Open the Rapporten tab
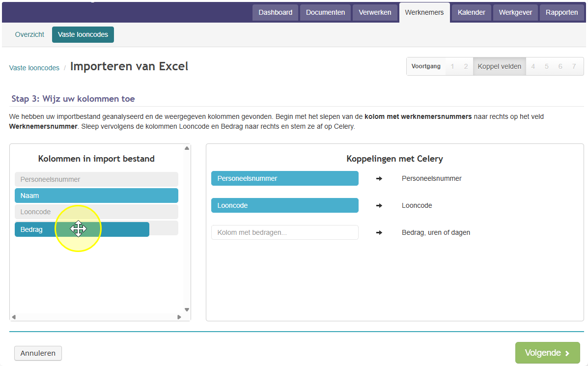Screen dimensions: 588x366 [562, 12]
